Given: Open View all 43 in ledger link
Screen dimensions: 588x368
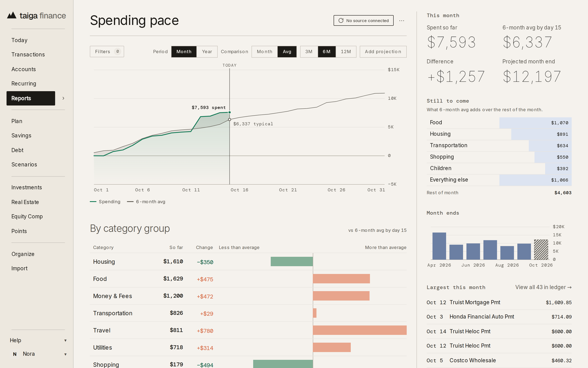Looking at the screenshot, I should (543, 287).
